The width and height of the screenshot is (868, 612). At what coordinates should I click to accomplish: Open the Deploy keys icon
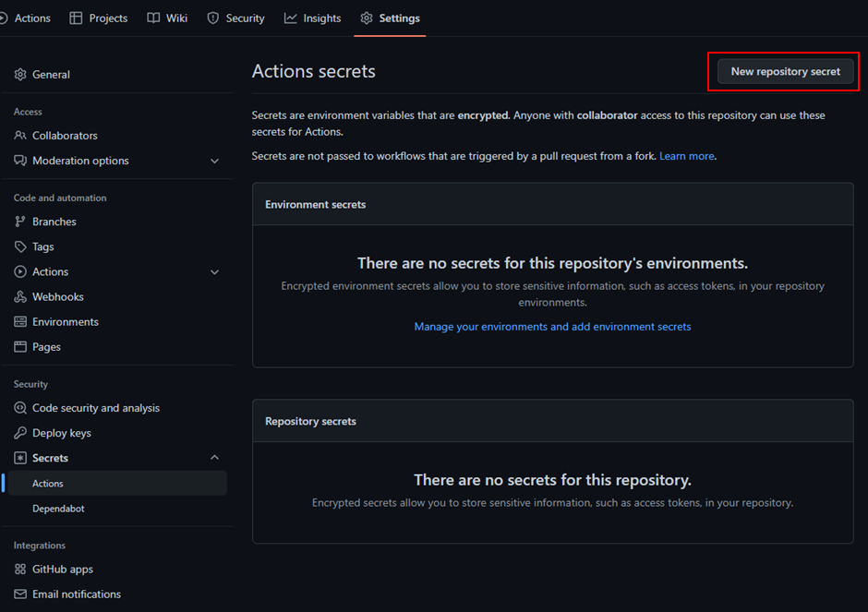point(19,432)
